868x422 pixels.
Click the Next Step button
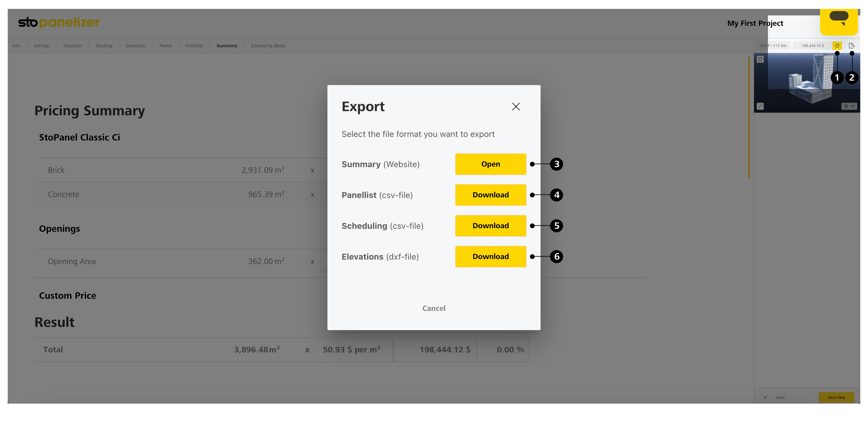click(836, 397)
